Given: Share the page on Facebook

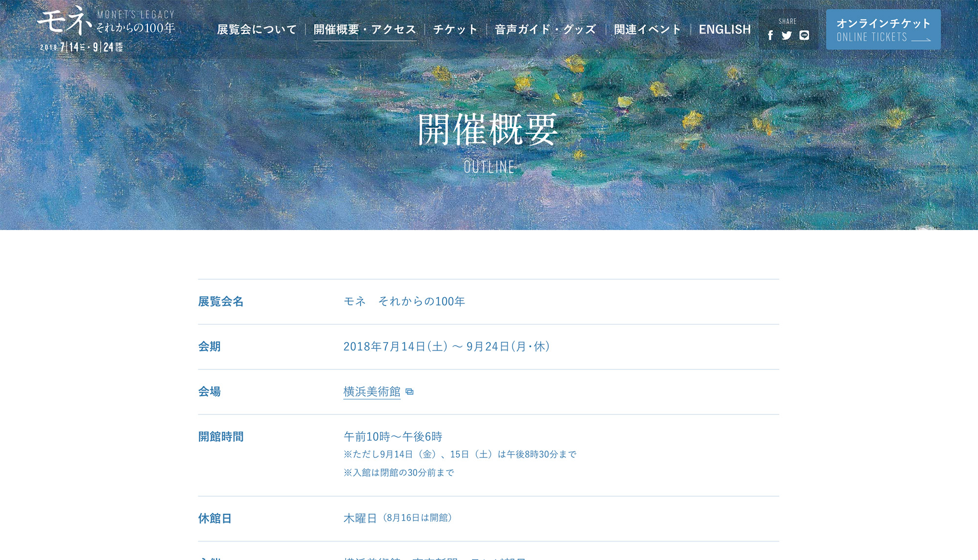Looking at the screenshot, I should pyautogui.click(x=770, y=36).
